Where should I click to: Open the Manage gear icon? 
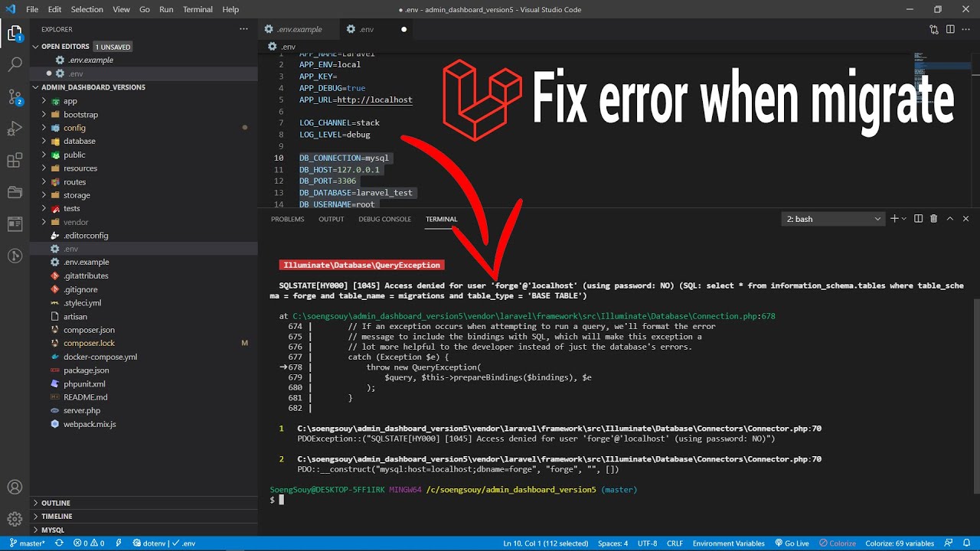click(x=15, y=519)
